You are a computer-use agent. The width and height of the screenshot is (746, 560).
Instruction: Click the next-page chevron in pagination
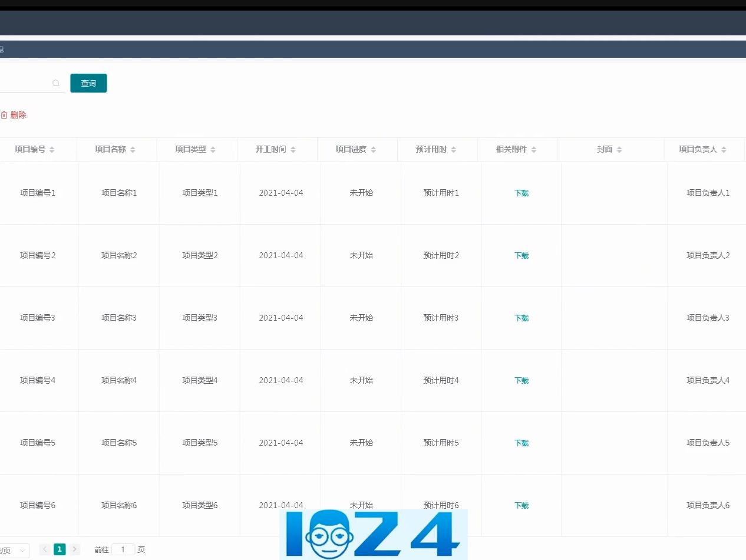pyautogui.click(x=75, y=549)
